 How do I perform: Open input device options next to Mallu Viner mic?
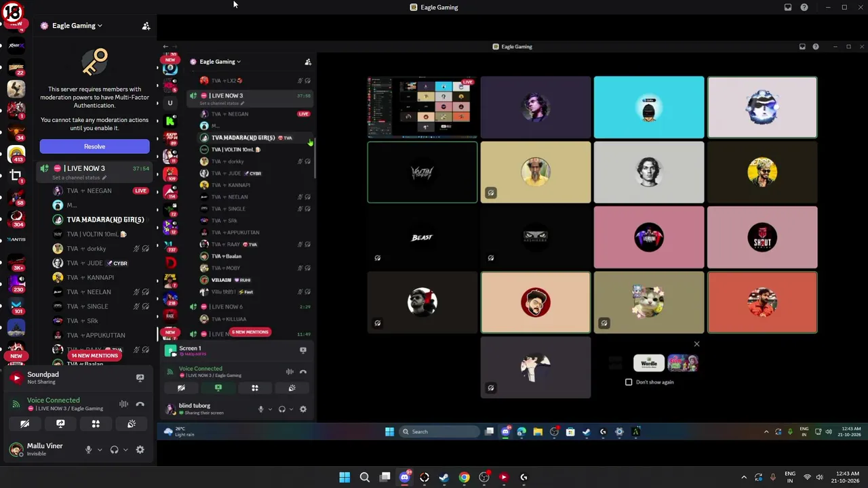point(100,449)
